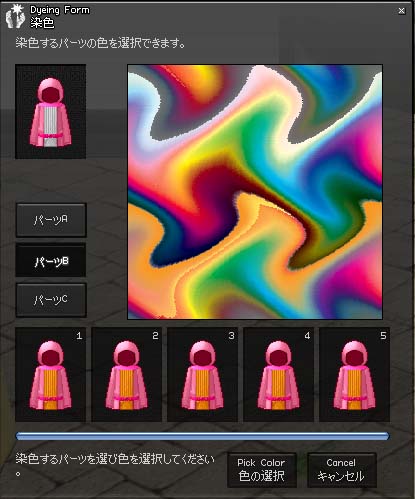This screenshot has width=415, height=499.
Task: Select dye sample robe number 5
Action: [x=354, y=375]
